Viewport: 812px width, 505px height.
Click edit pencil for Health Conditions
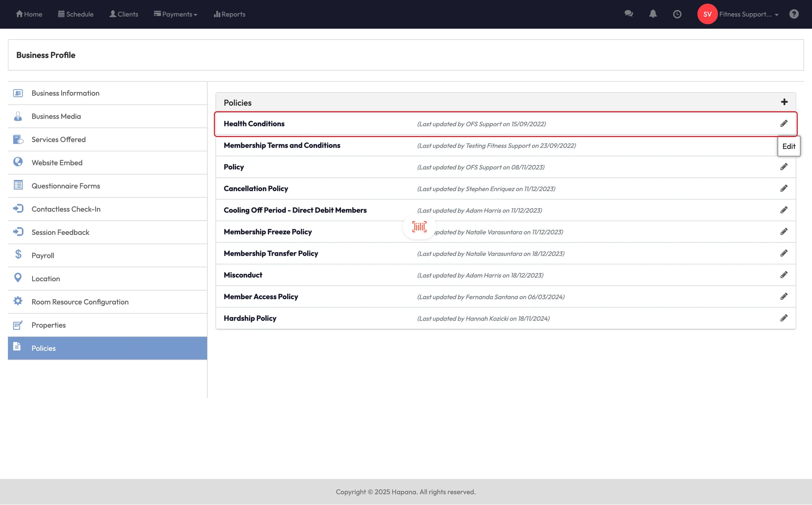[783, 124]
